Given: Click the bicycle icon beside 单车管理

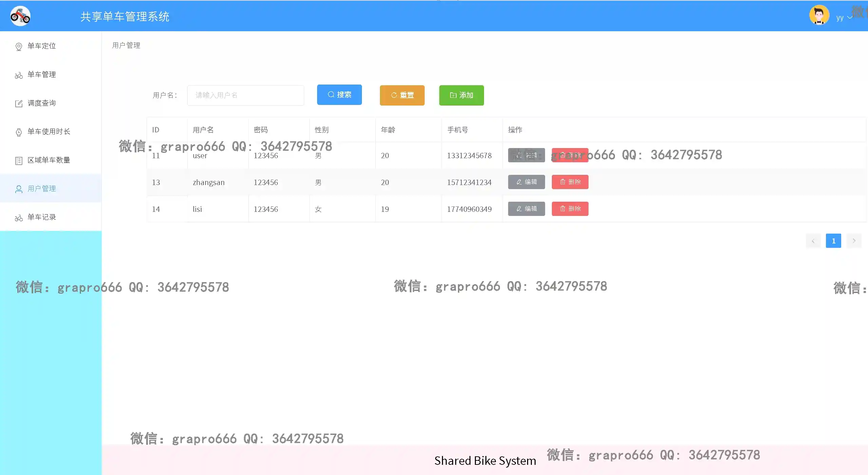Looking at the screenshot, I should tap(19, 75).
